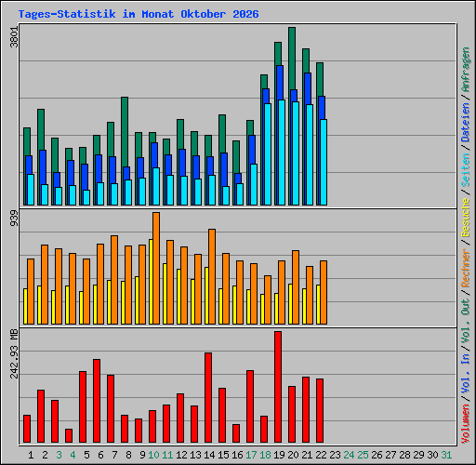
Task: Click day label "27" on the x-axis
Action: click(x=390, y=455)
